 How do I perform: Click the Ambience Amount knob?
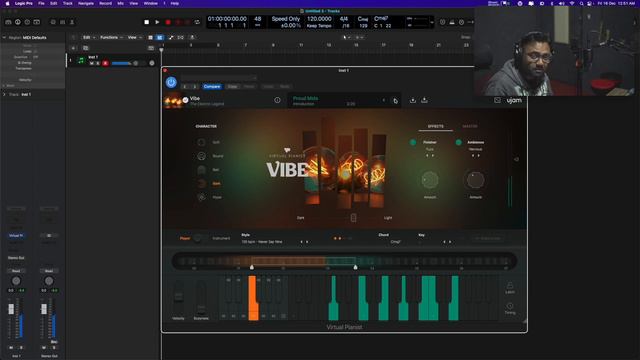476,180
